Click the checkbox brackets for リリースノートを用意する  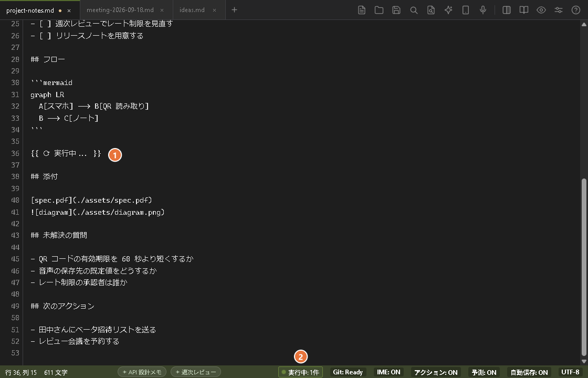pos(45,36)
